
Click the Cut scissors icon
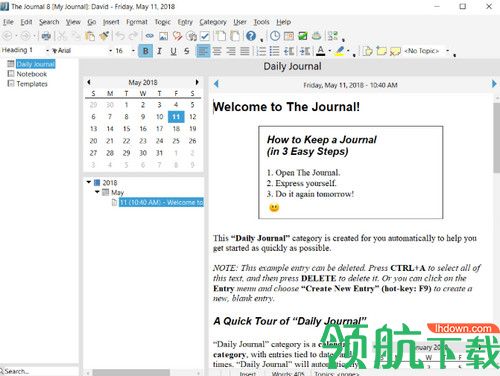click(x=62, y=36)
